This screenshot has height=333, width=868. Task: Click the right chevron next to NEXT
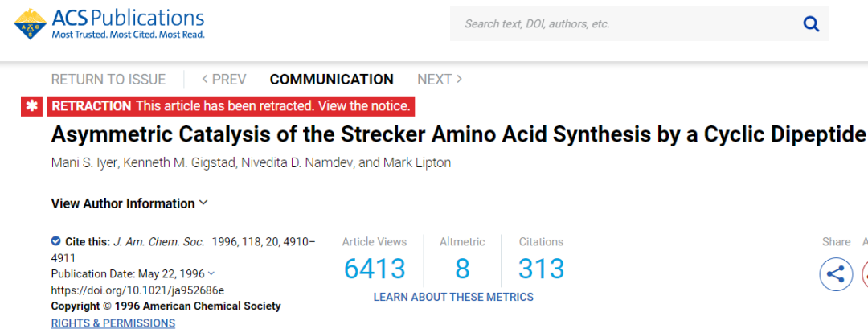pos(459,80)
